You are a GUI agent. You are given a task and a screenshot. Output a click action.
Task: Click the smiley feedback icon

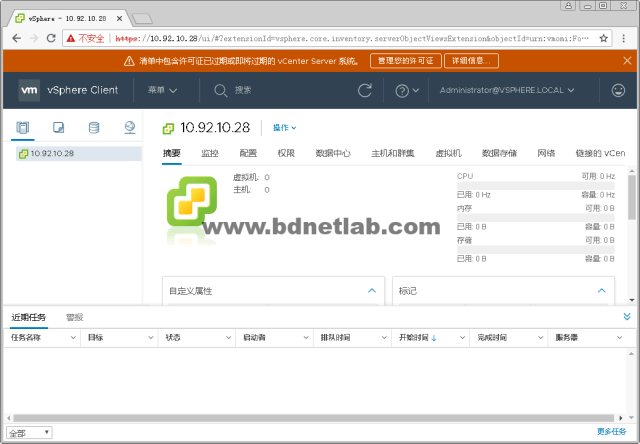coord(618,90)
